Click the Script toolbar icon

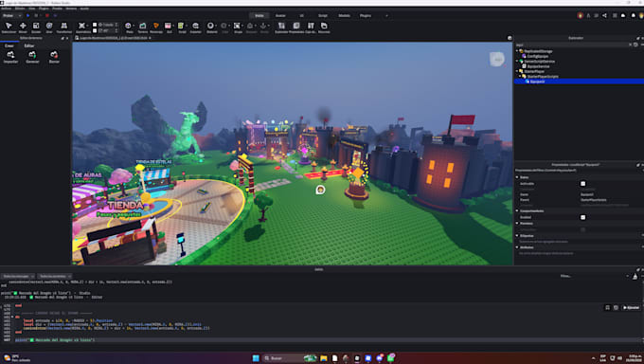coord(182,27)
